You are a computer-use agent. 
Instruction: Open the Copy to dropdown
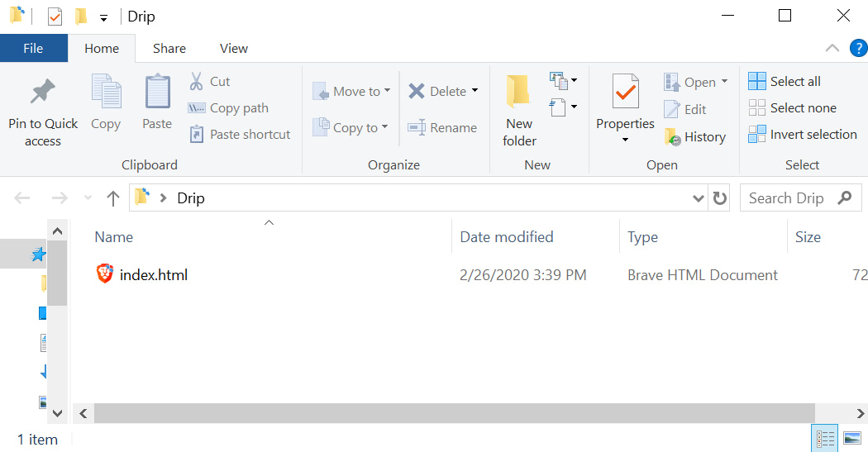pyautogui.click(x=351, y=128)
